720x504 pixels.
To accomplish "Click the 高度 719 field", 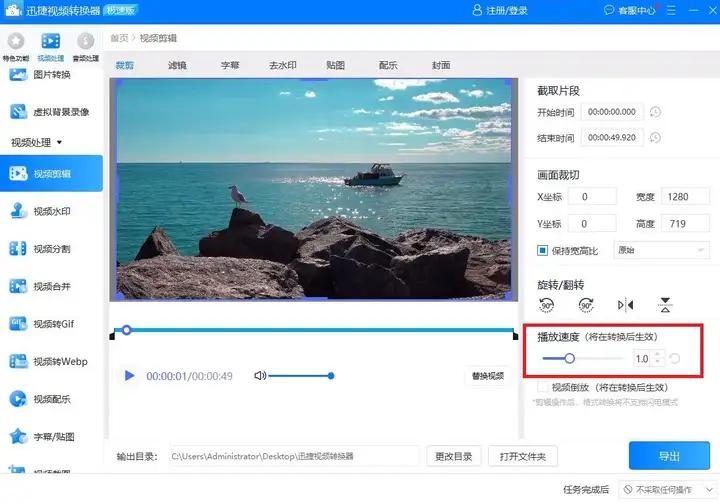I will 686,224.
